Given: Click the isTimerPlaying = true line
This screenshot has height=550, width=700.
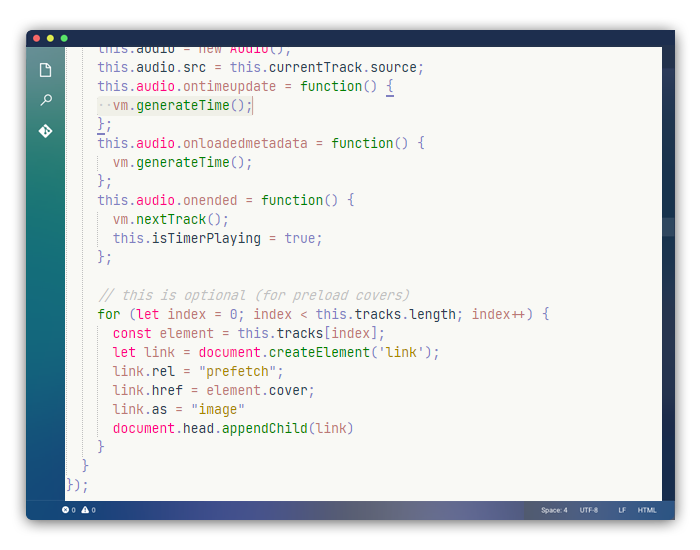Looking at the screenshot, I should pos(217,238).
